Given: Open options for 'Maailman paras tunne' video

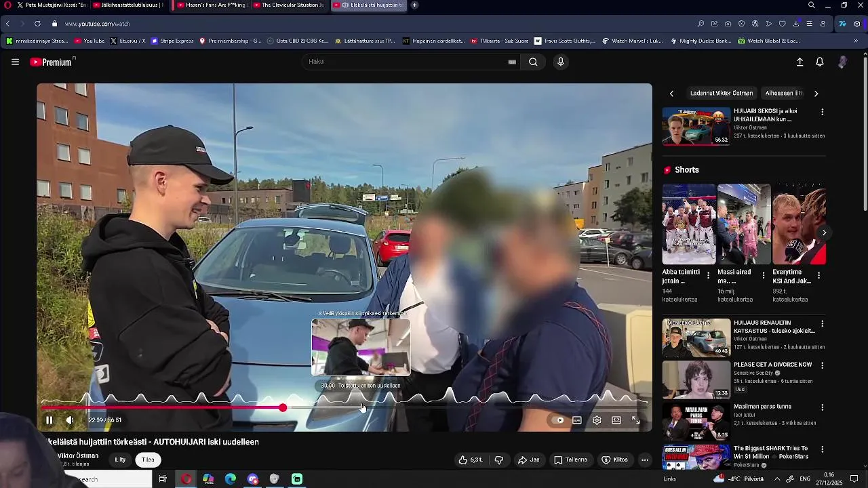Looking at the screenshot, I should click(823, 407).
